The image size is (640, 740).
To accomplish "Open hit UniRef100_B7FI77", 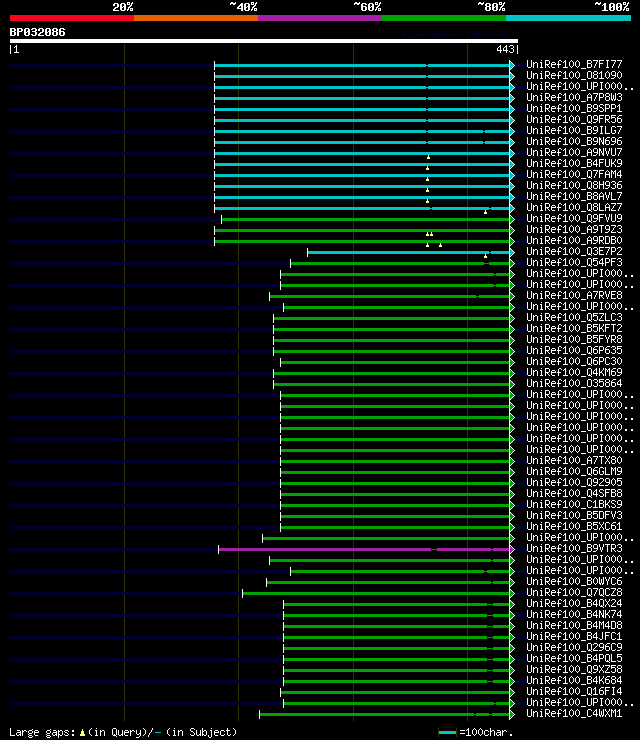I will click(574, 64).
